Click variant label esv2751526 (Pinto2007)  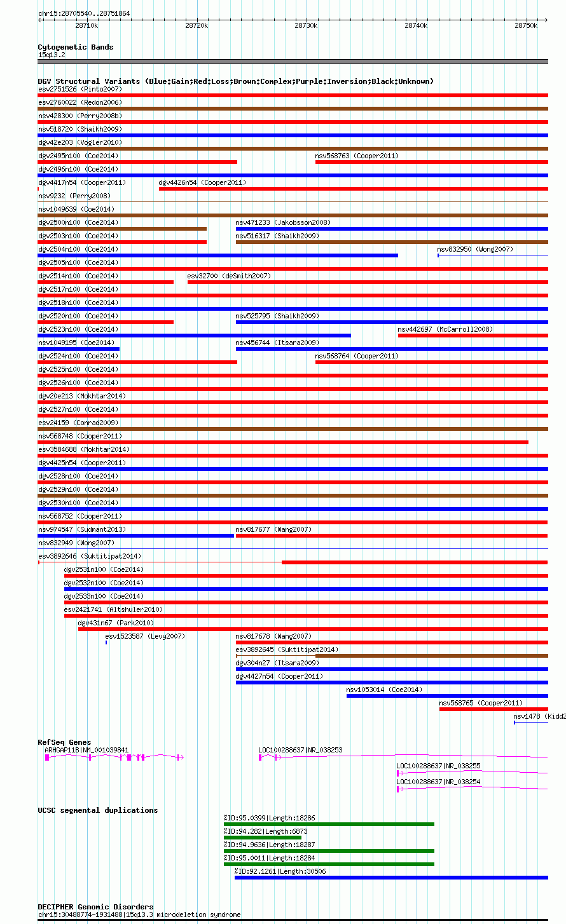80,89
